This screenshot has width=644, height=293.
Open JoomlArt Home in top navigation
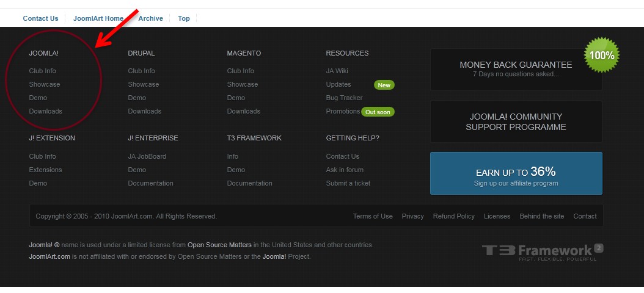click(98, 18)
